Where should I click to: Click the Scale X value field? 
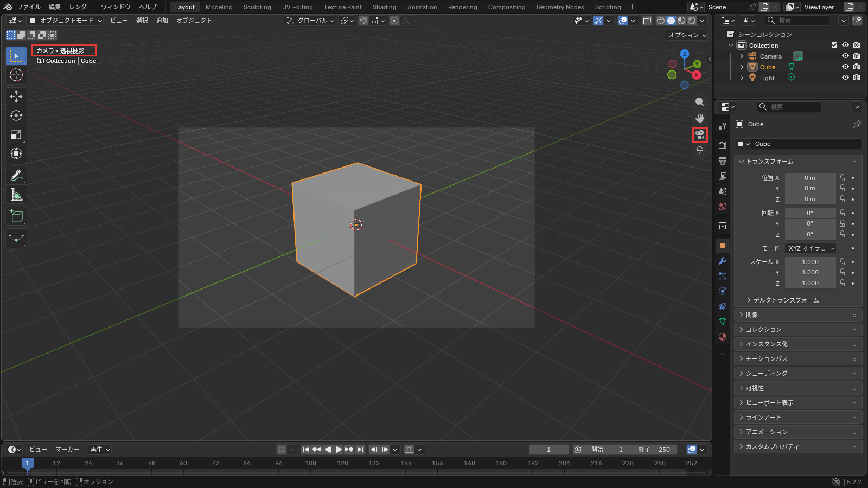[x=810, y=262]
